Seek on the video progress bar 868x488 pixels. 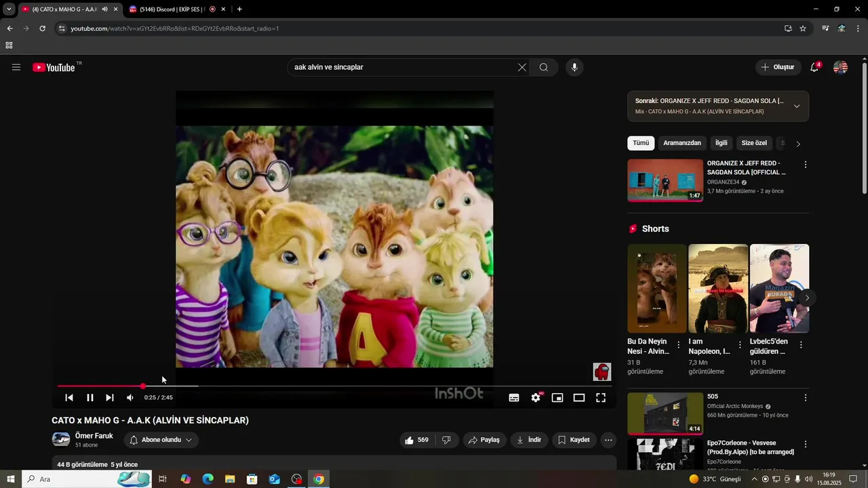point(335,386)
